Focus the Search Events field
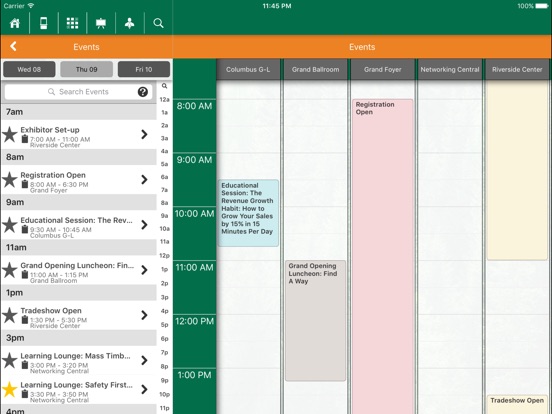 pyautogui.click(x=78, y=92)
